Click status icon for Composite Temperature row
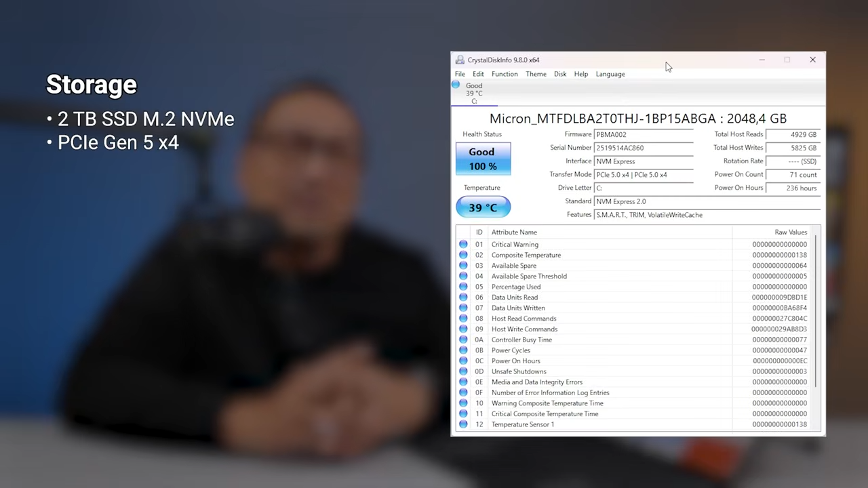This screenshot has height=488, width=868. (x=463, y=255)
